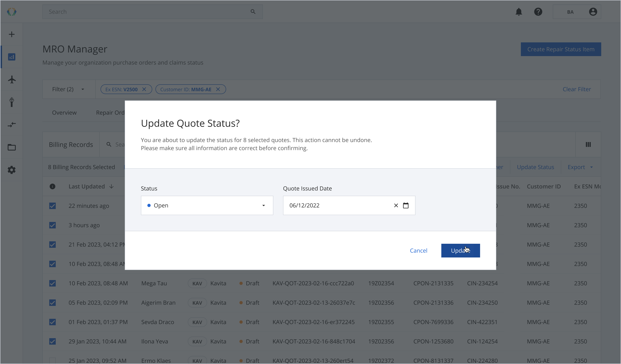Open the notifications bell
Screen dimensions: 621x364
tap(519, 12)
